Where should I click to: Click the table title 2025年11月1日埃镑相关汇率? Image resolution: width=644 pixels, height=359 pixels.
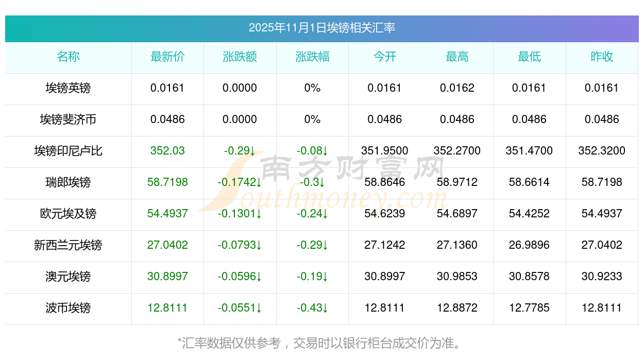coord(322,28)
